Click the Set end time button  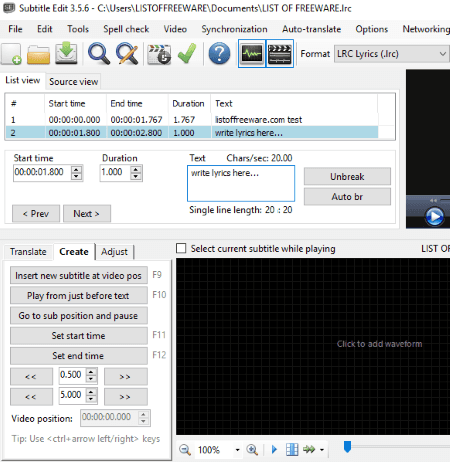point(79,355)
